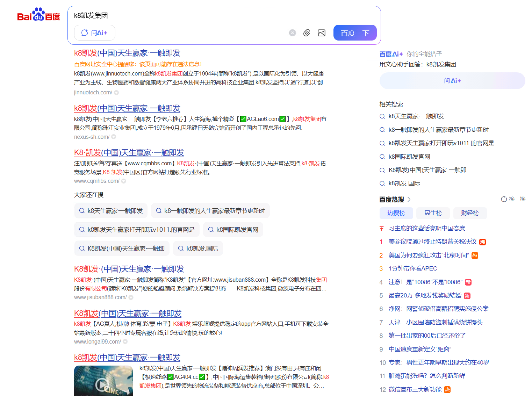Focus the search field containing k8凯发集团
The image size is (532, 396).
tap(224, 15)
